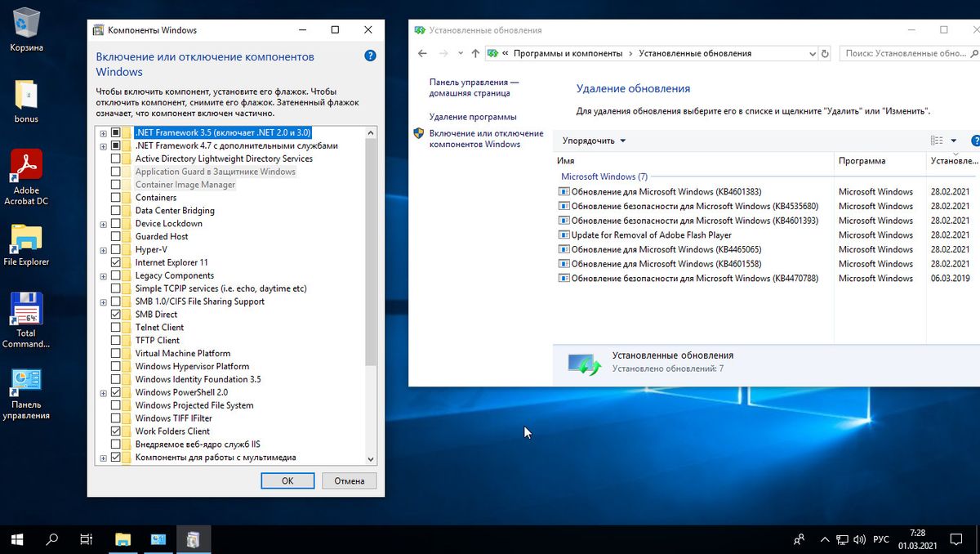Open the Удаление программы link
Viewport: 980px width, 554px height.
point(473,117)
